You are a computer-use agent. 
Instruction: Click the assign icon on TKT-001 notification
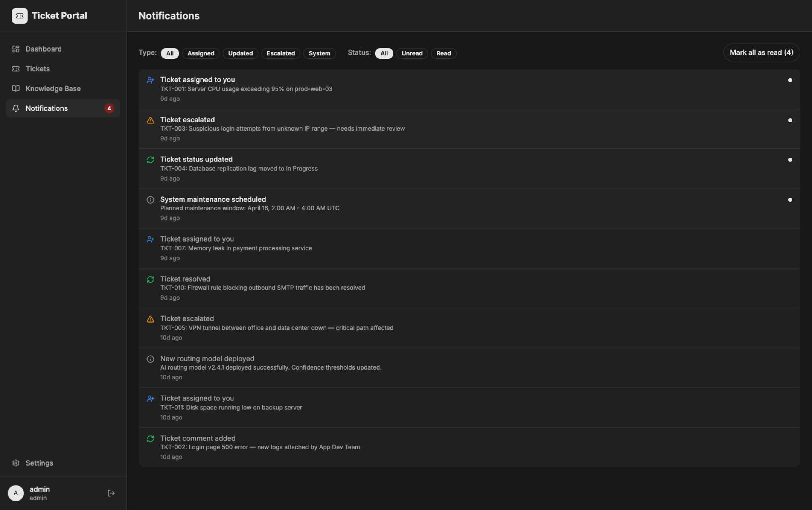[150, 80]
